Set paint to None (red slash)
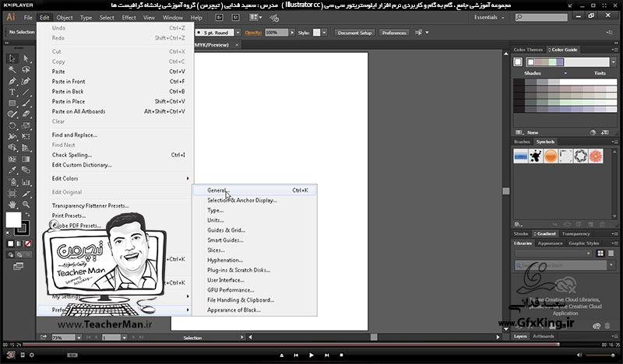Viewport: 623px width, 364px height. 28,243
